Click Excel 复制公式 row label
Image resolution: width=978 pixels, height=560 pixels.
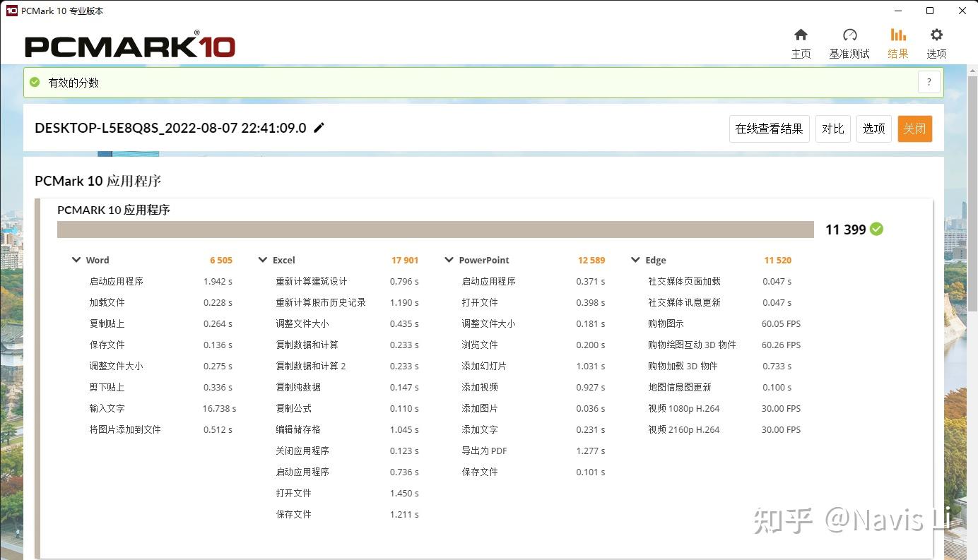point(294,408)
